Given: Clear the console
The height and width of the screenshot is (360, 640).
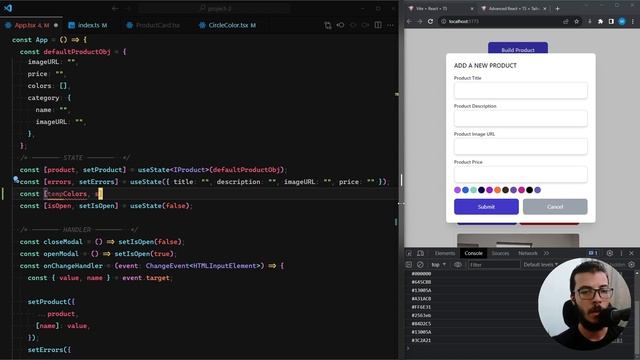Looking at the screenshot, I should 420,265.
